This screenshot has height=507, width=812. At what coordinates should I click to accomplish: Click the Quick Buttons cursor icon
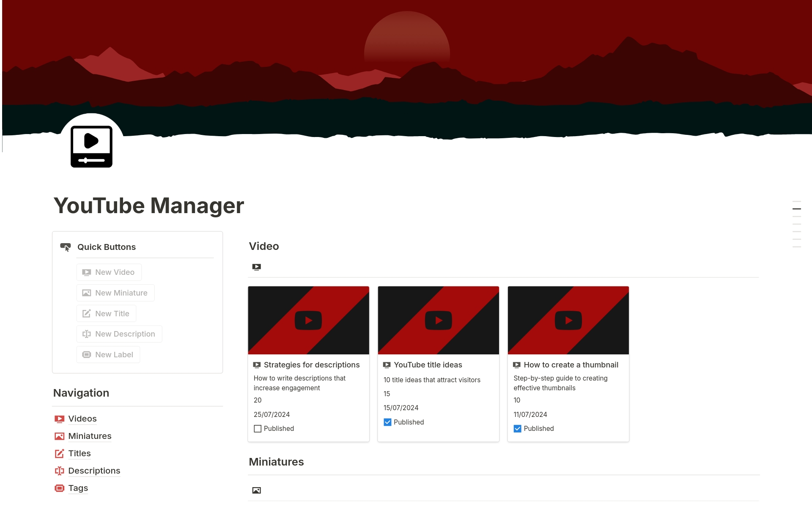click(x=65, y=247)
